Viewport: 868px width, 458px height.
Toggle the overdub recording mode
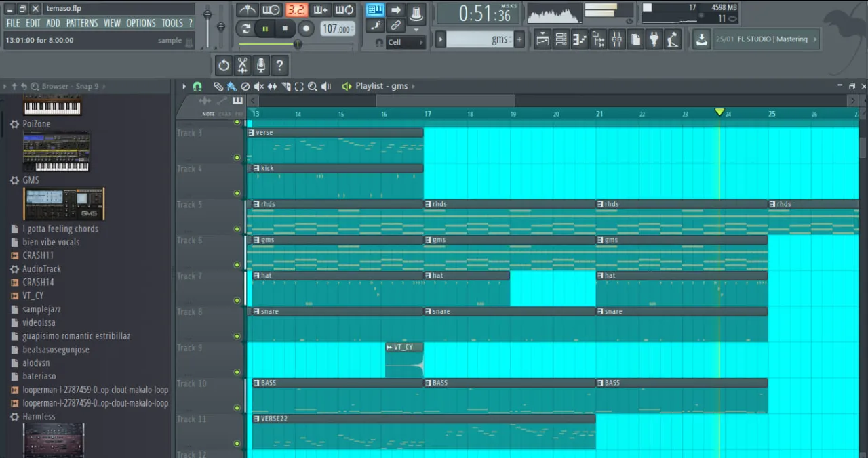click(320, 9)
